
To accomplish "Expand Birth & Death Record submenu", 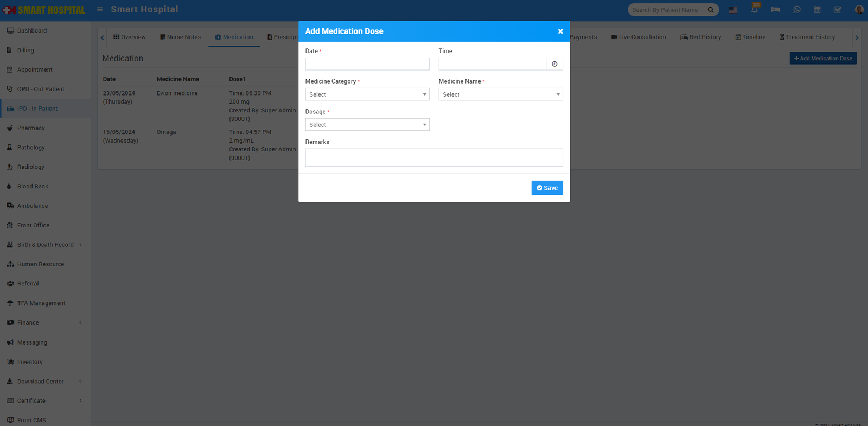I will (46, 245).
